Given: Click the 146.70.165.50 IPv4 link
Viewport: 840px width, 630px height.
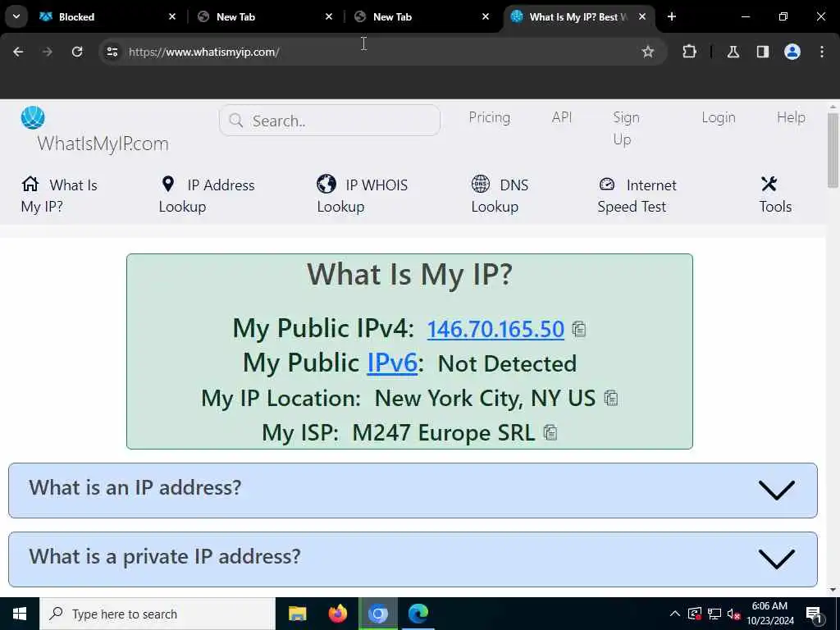Looking at the screenshot, I should (495, 329).
